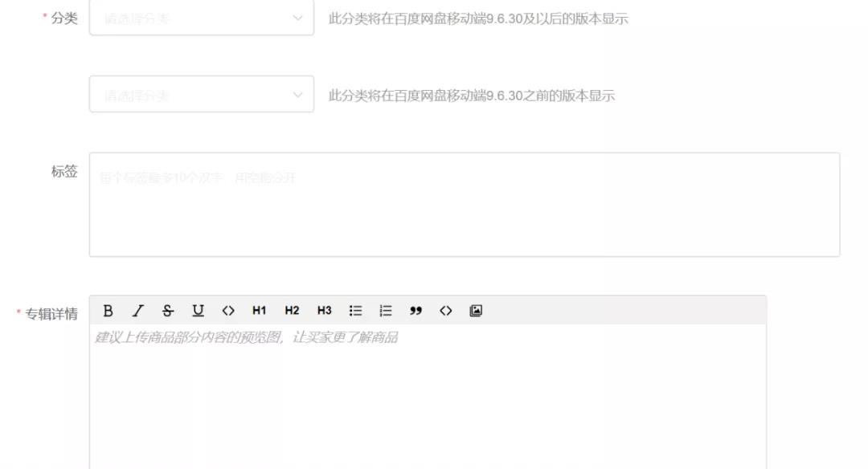
Task: Toggle bold formatting in editor toolbar
Action: (108, 311)
